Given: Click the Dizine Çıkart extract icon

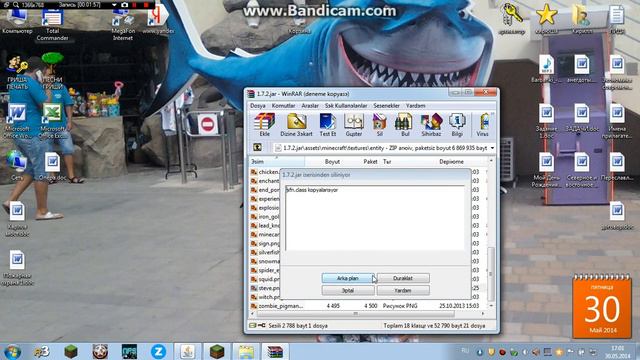Looking at the screenshot, I should tap(296, 125).
